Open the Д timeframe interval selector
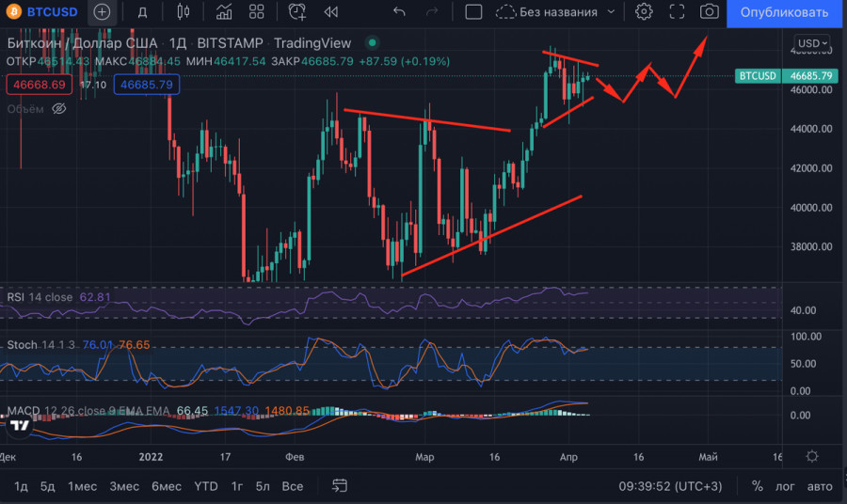The width and height of the screenshot is (847, 504). pyautogui.click(x=143, y=12)
